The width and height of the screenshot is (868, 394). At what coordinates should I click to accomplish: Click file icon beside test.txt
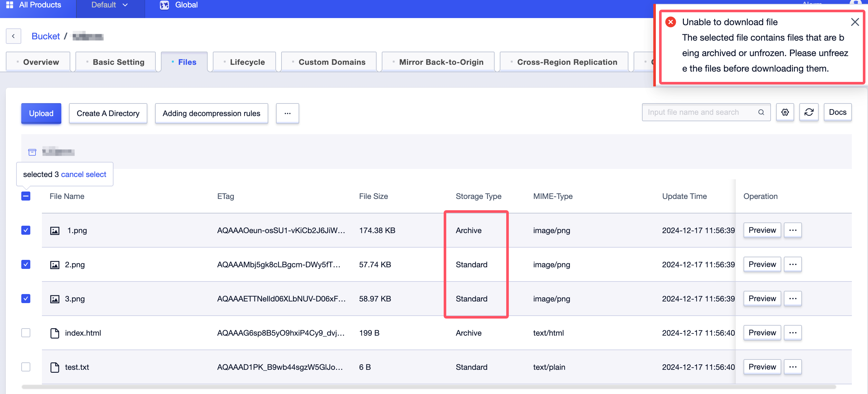(54, 367)
